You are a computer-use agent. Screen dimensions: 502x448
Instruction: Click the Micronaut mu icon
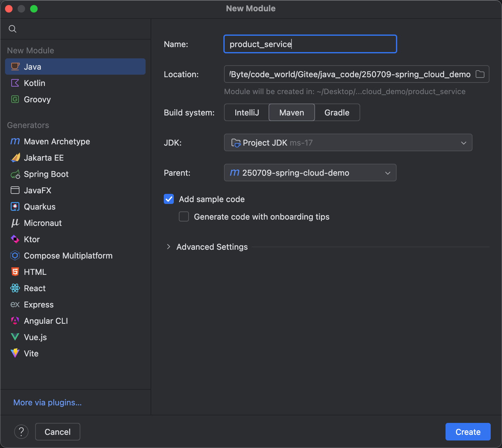[x=15, y=223]
